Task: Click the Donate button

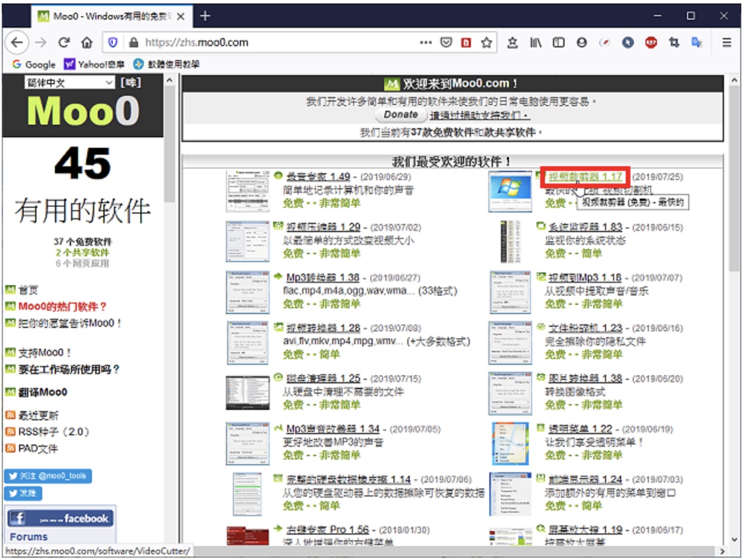Action: click(400, 114)
